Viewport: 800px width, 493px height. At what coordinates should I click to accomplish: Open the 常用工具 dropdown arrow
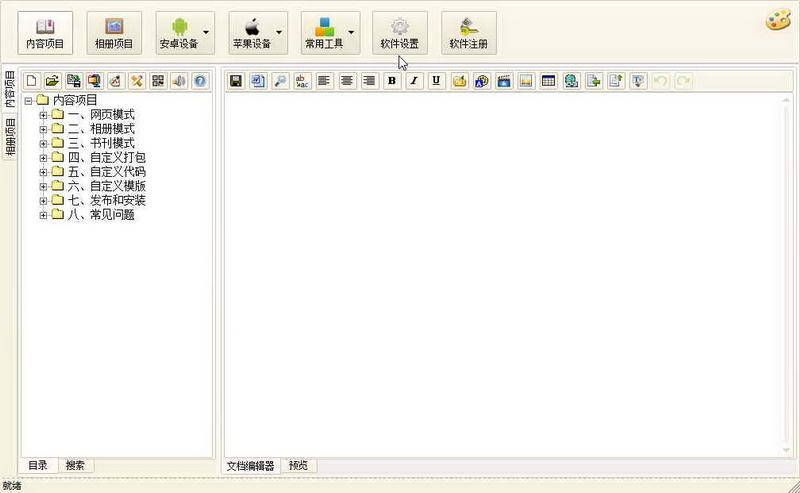coord(351,32)
